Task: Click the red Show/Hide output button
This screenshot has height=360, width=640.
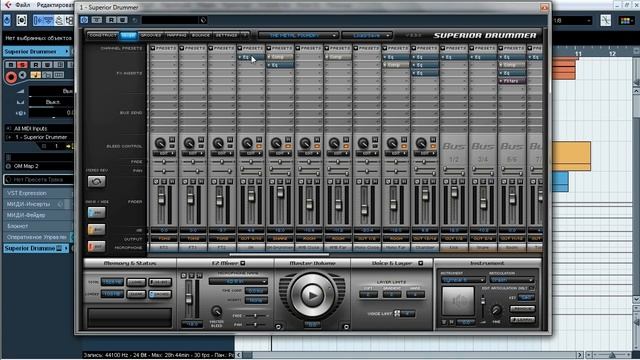Action: point(96,246)
